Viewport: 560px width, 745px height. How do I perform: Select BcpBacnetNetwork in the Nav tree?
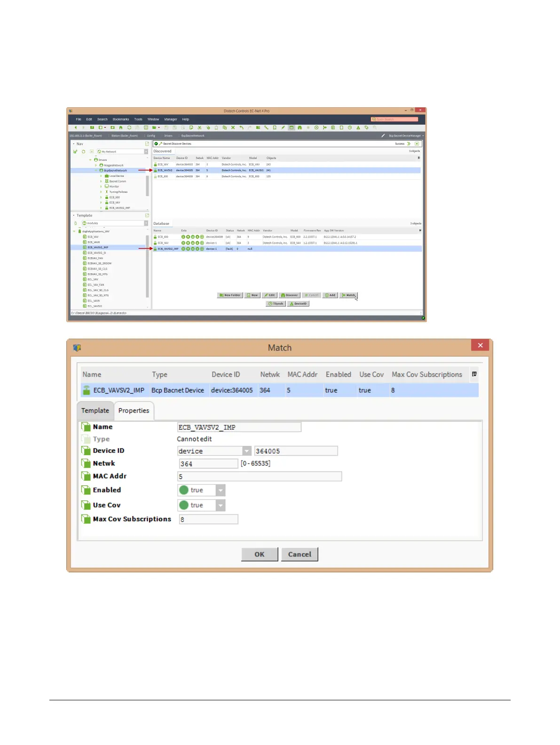(115, 171)
